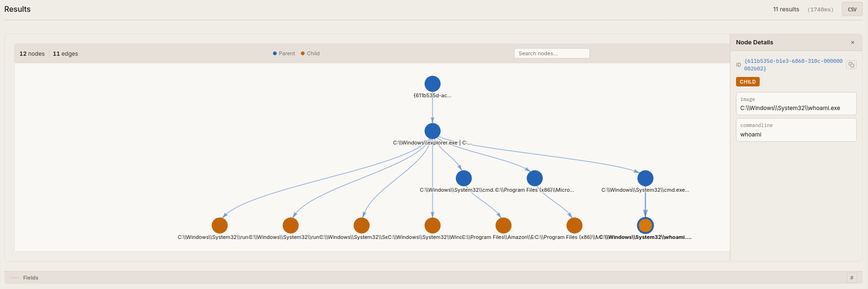Image resolution: width=868 pixels, height=289 pixels.
Task: Click the 11 edges count label
Action: 65,54
